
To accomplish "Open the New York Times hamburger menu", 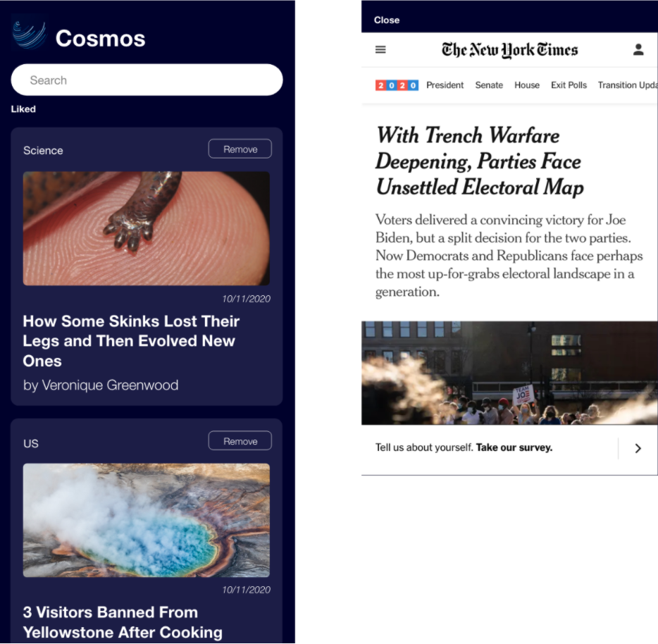I will [x=380, y=50].
